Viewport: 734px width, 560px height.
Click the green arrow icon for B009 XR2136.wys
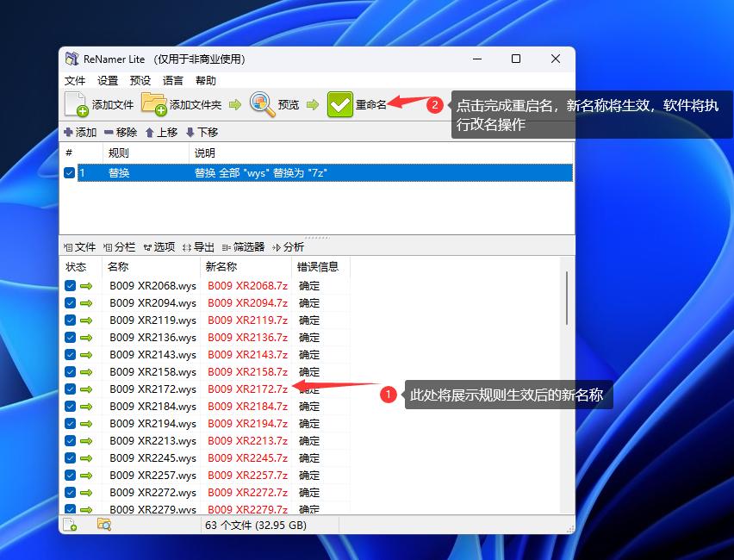(x=86, y=338)
